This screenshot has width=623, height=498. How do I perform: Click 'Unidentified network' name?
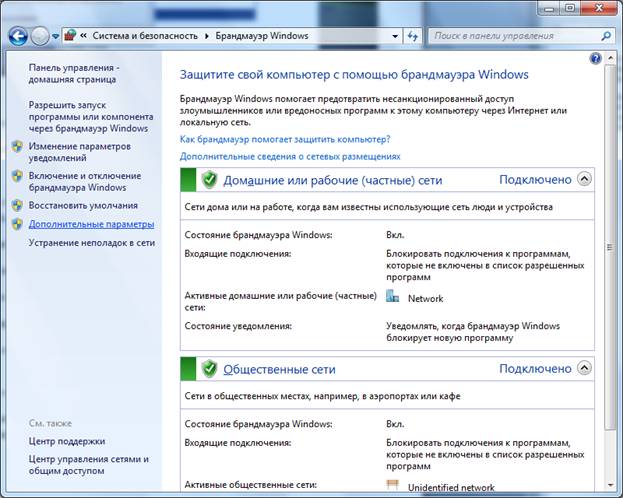pyautogui.click(x=451, y=487)
